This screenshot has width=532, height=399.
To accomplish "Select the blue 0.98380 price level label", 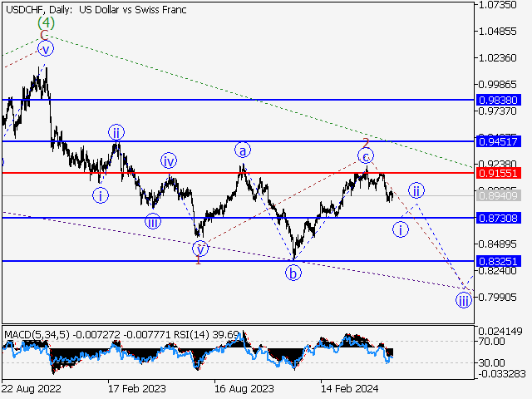I will coord(499,100).
